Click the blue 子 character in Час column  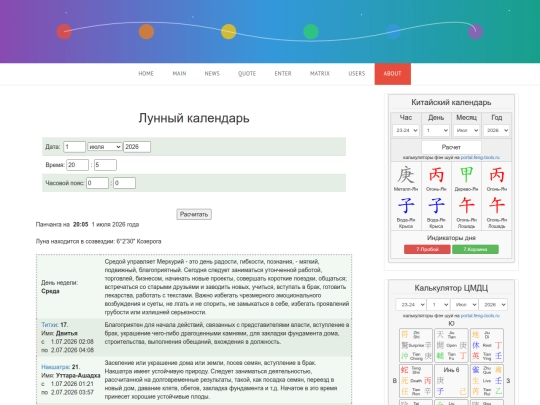click(x=406, y=205)
